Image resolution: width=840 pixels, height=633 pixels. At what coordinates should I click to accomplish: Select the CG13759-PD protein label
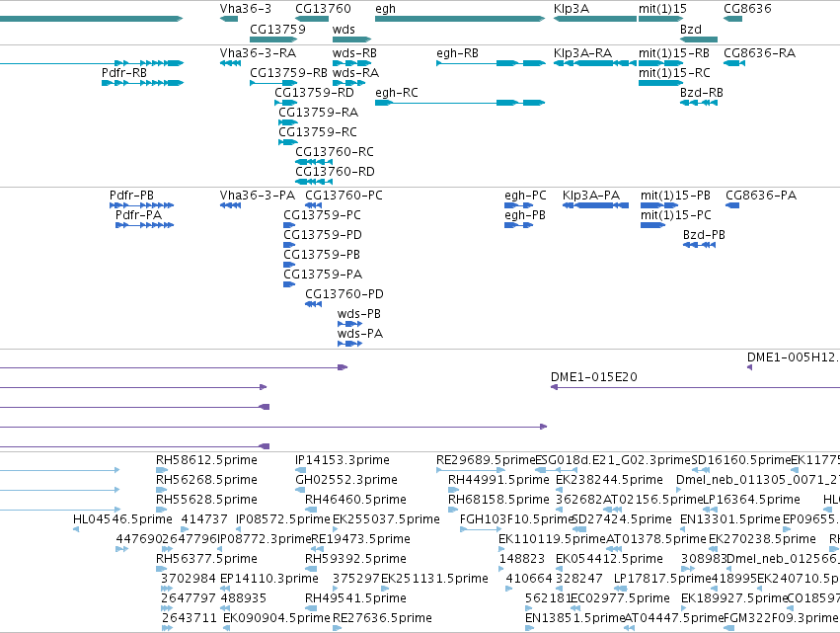click(x=323, y=235)
